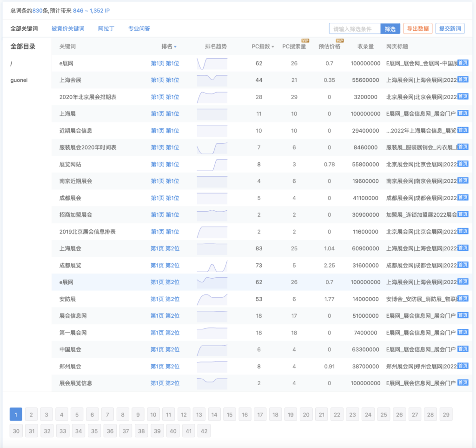Go to page 23
The image size is (476, 448).
click(x=352, y=415)
